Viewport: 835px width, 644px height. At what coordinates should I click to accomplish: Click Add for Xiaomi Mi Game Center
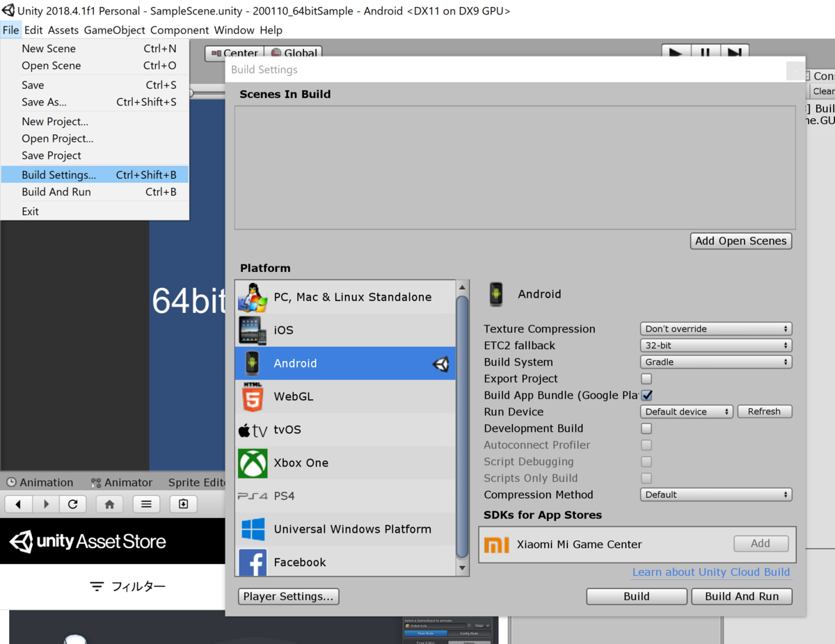(x=761, y=544)
